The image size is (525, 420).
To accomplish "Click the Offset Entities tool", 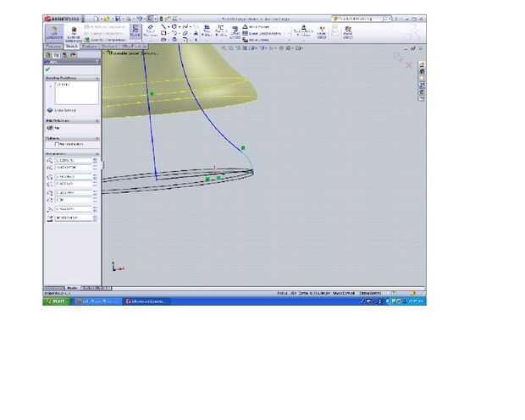I will pos(235,32).
